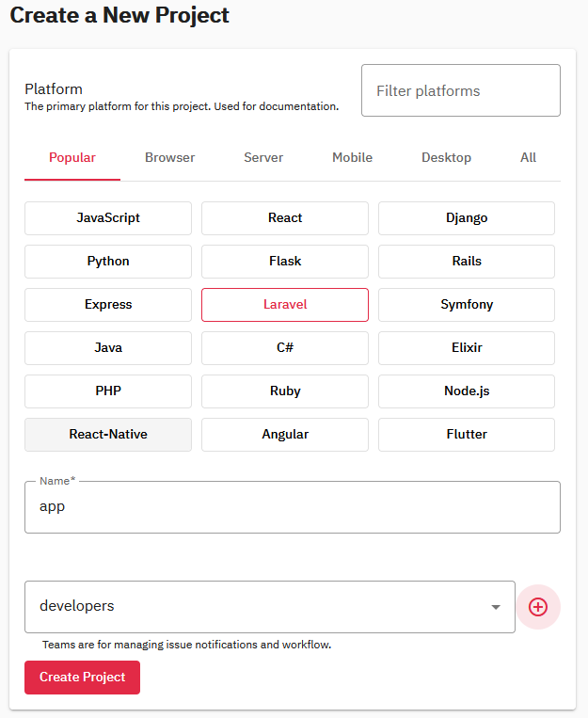Viewport: 588px width, 718px height.
Task: Open the developers team dropdown
Action: [x=270, y=607]
